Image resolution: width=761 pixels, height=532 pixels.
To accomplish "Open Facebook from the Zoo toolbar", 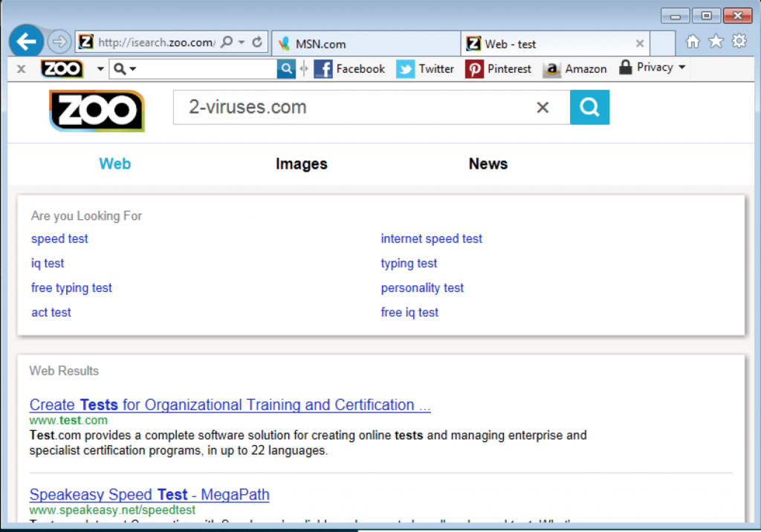I will pyautogui.click(x=349, y=69).
